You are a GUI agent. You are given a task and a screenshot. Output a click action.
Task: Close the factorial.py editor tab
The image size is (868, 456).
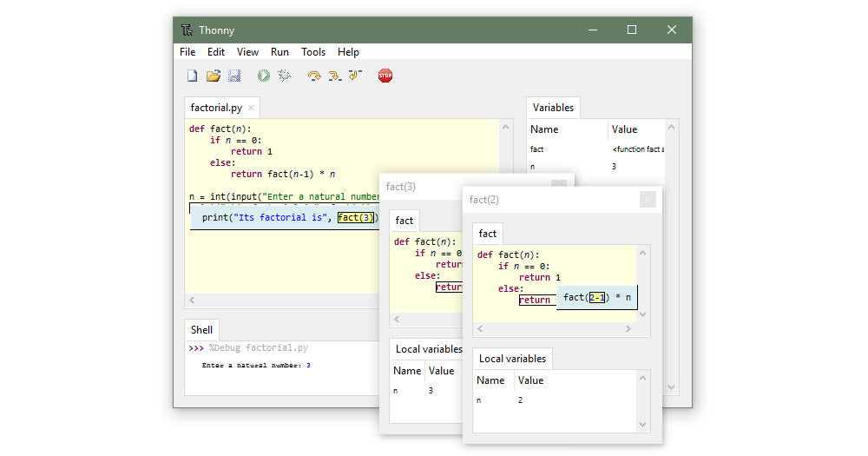(x=251, y=108)
